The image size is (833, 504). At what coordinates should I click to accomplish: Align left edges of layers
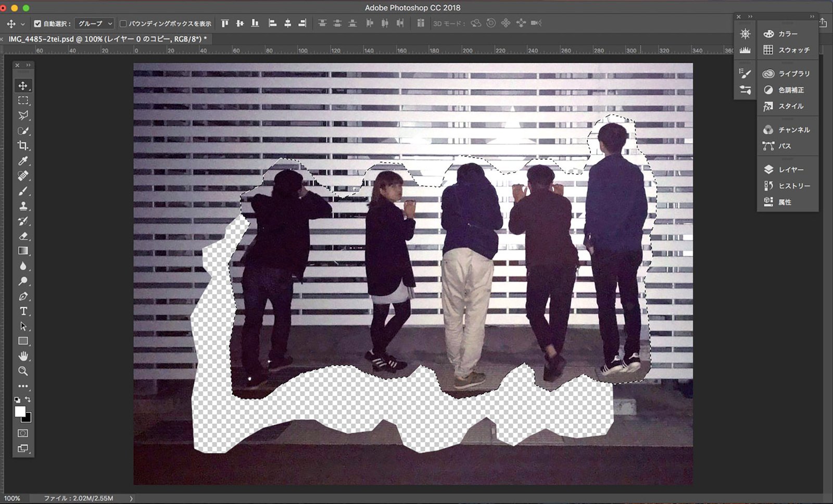pos(272,23)
